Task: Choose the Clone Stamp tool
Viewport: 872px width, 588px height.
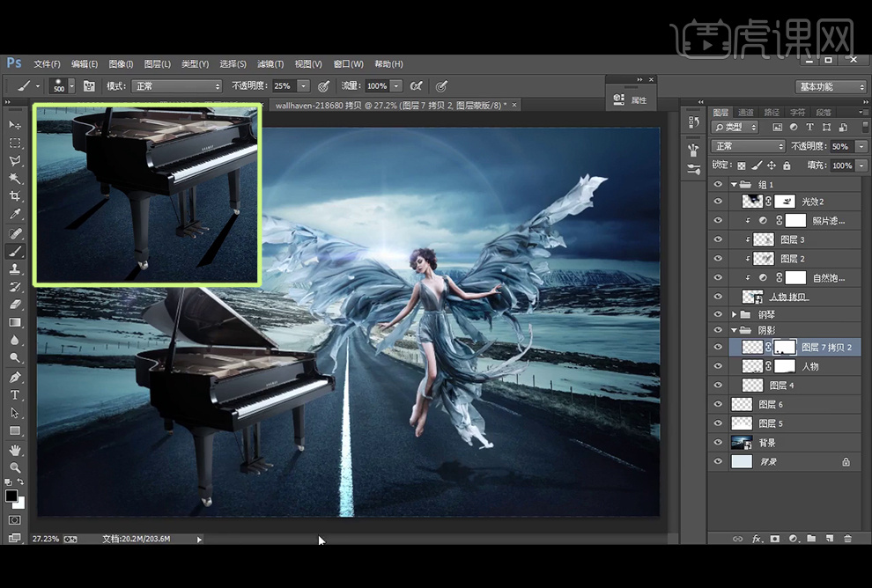Action: [x=15, y=268]
